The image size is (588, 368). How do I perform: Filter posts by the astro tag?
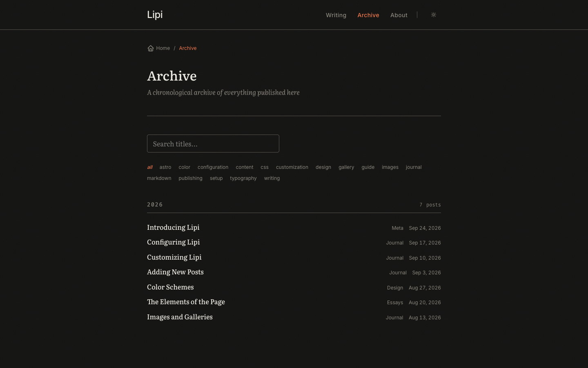165,167
